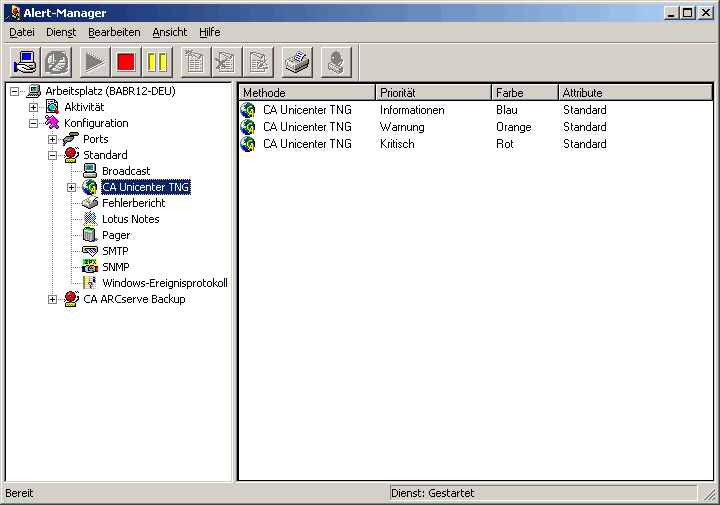
Task: Open the Ansicht menu
Action: (169, 32)
